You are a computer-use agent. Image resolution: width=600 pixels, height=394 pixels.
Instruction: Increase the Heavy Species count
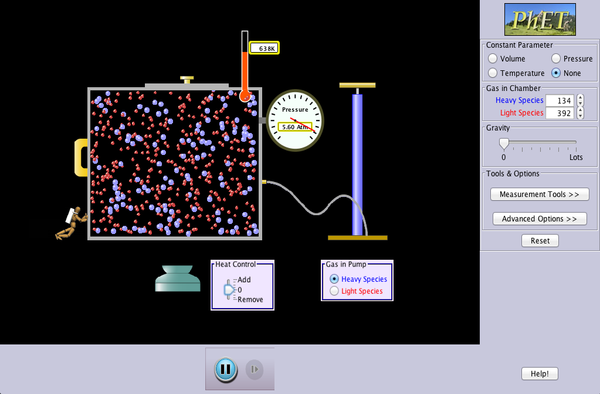(580, 98)
